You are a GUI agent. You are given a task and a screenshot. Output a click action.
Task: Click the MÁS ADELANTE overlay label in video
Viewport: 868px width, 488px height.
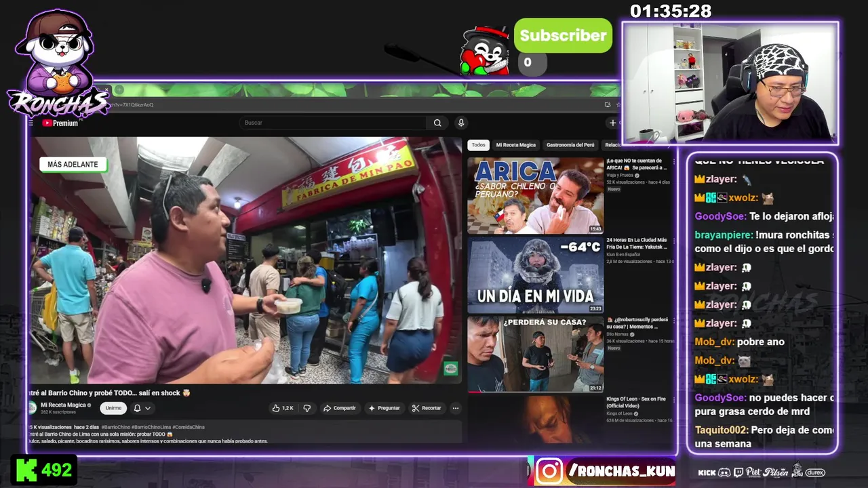click(x=73, y=164)
